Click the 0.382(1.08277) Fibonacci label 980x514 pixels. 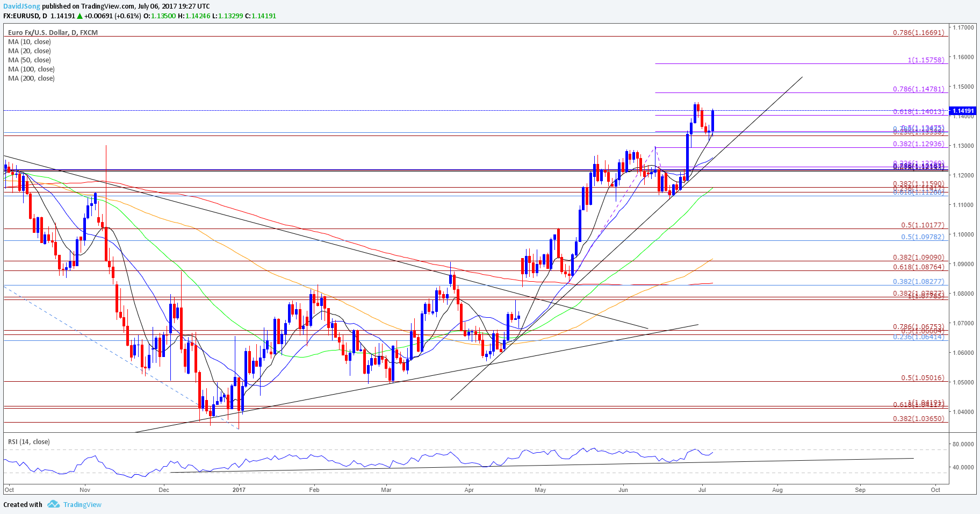coord(918,281)
